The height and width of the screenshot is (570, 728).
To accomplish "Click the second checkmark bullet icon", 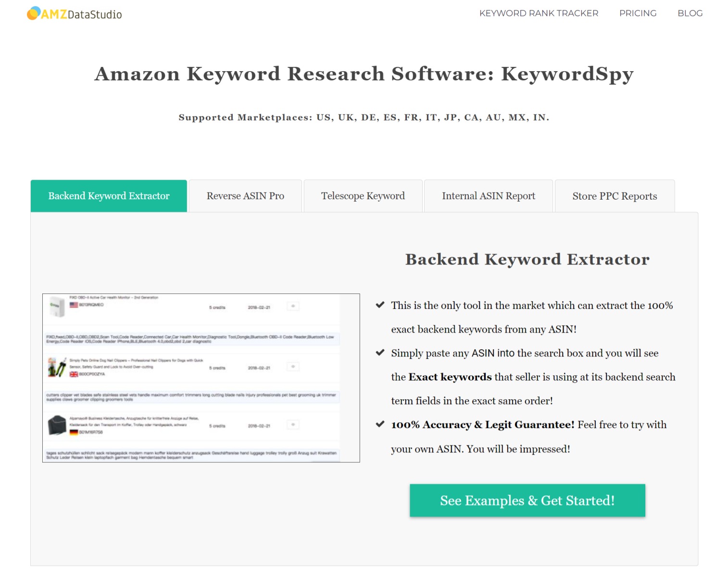I will (380, 353).
